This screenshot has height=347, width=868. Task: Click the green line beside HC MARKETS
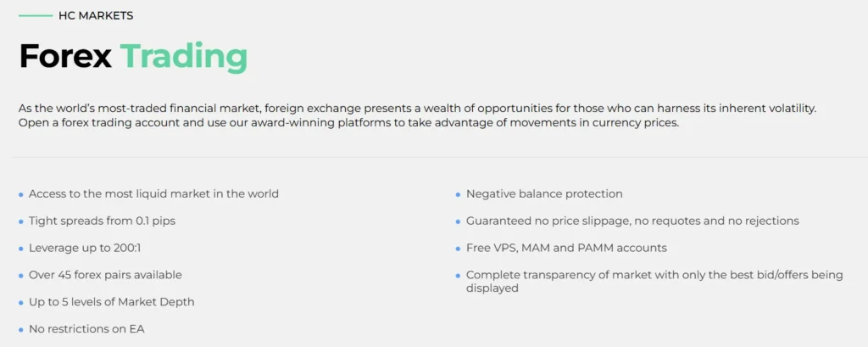pyautogui.click(x=35, y=16)
